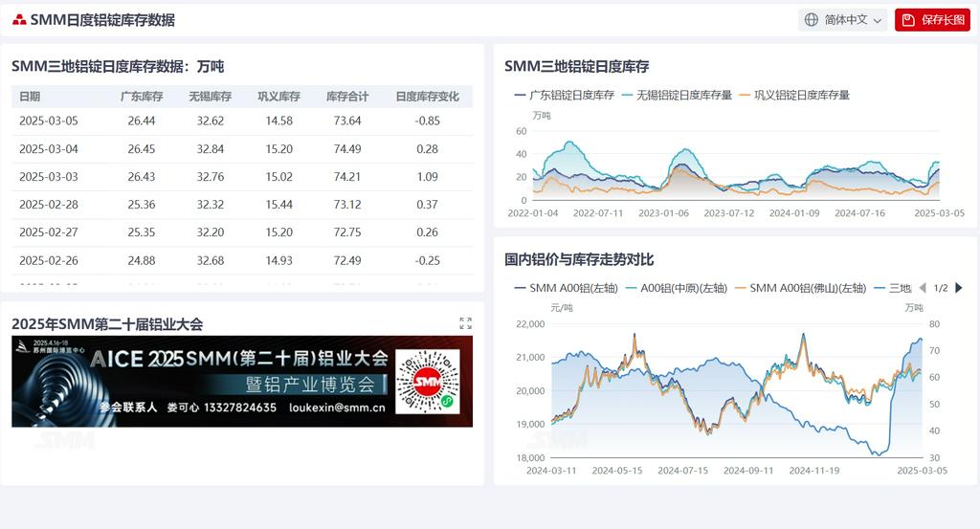Click the 保存长图 save button
This screenshot has width=980, height=529.
[x=932, y=20]
